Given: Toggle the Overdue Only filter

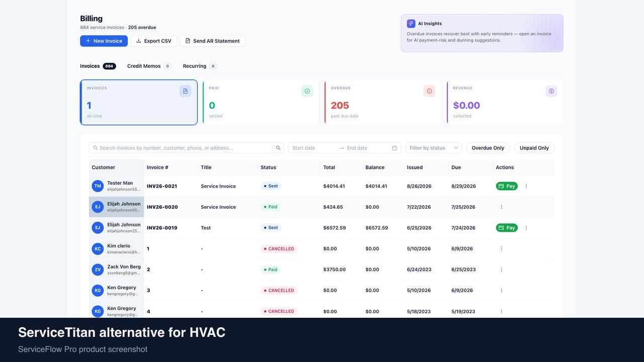Looking at the screenshot, I should click(x=488, y=148).
